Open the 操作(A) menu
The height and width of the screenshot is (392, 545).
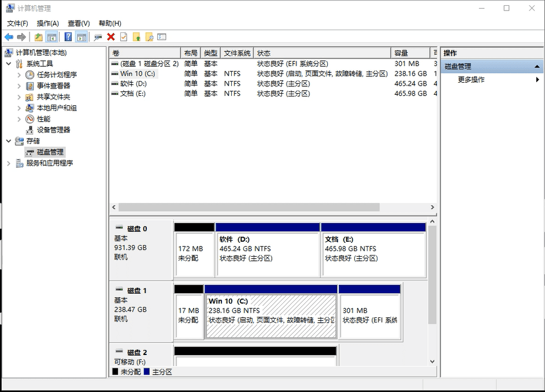coord(48,23)
